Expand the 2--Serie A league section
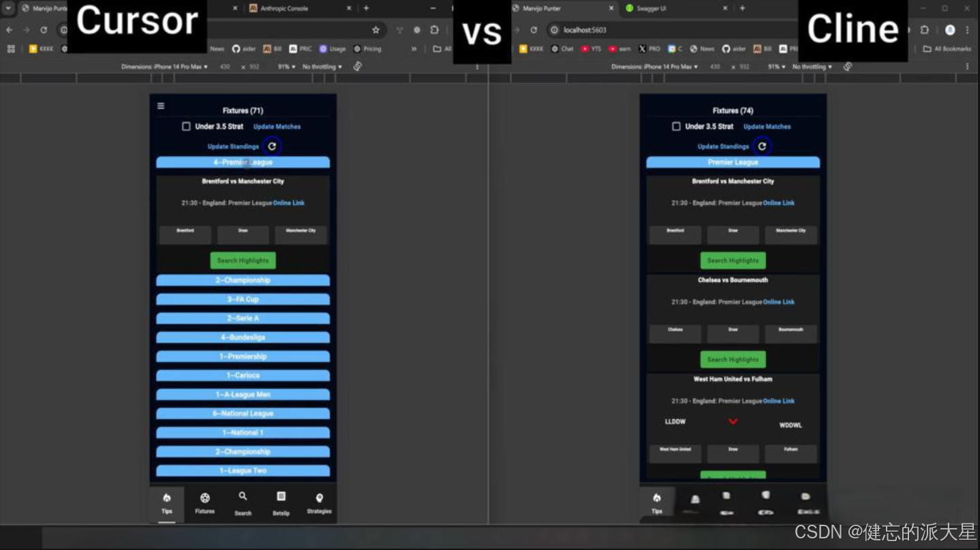980x550 pixels. point(243,318)
